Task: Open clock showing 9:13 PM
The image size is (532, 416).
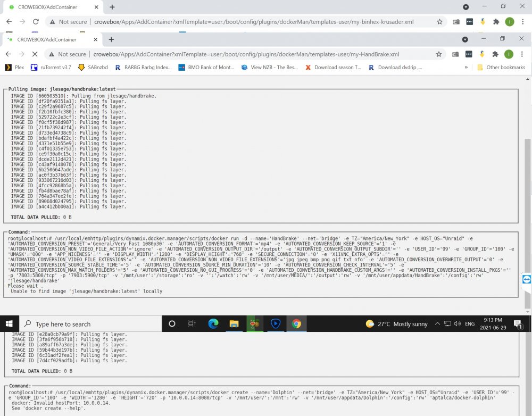Action: (493, 324)
